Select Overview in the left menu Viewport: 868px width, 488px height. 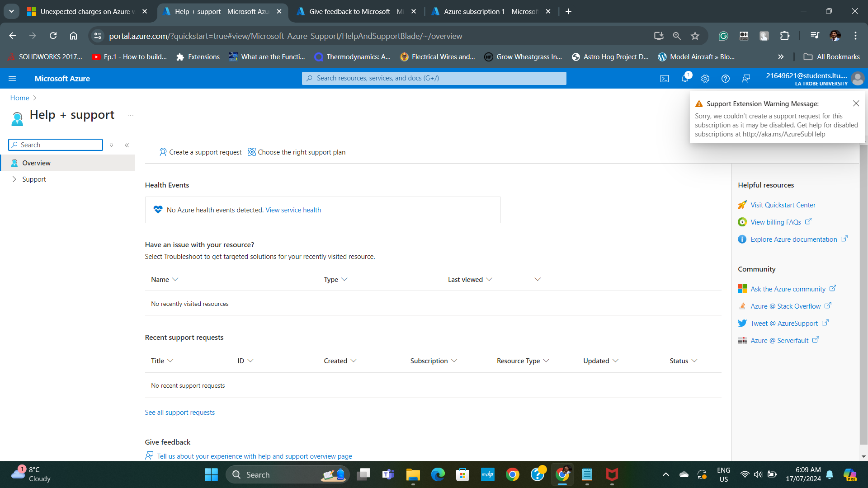tap(37, 163)
